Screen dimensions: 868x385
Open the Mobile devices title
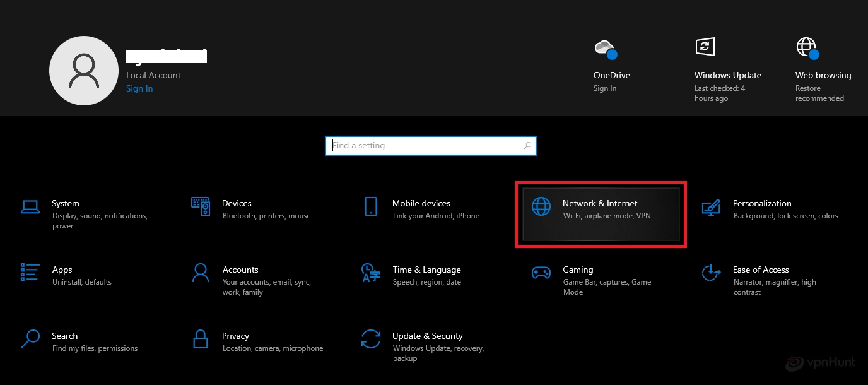(421, 203)
